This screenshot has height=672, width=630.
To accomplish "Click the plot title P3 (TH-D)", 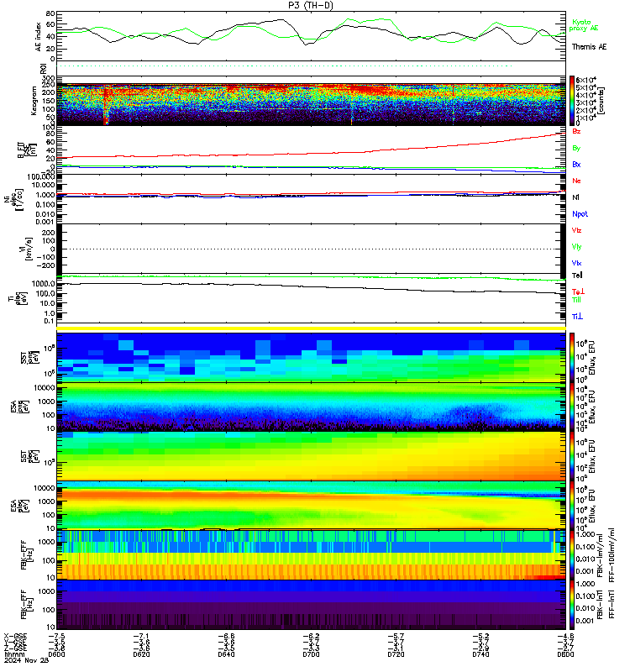I will click(311, 5).
